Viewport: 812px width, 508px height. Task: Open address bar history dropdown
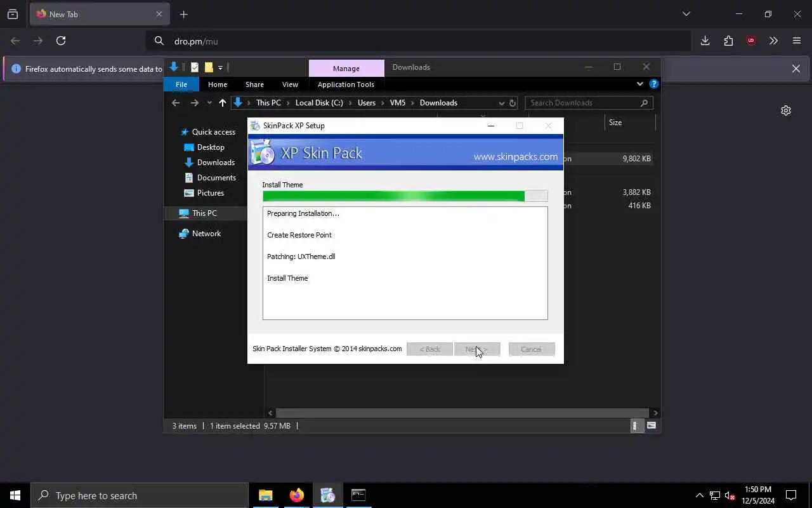pyautogui.click(x=501, y=103)
